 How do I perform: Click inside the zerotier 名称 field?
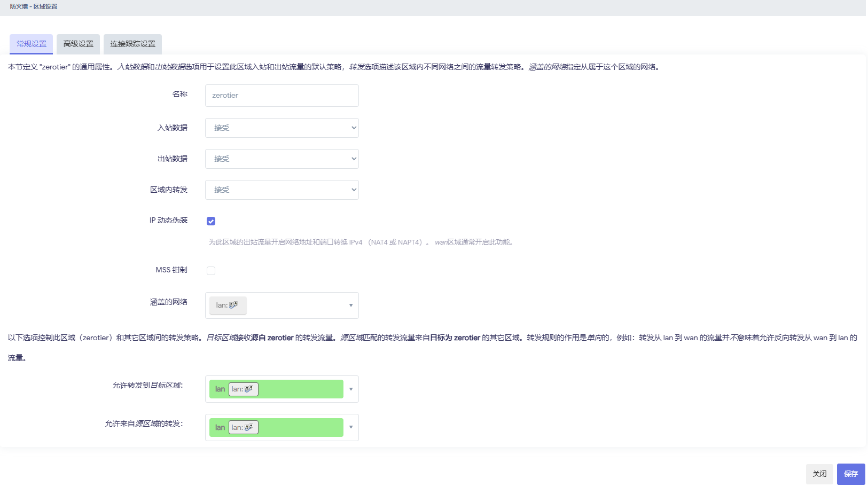[x=281, y=95]
